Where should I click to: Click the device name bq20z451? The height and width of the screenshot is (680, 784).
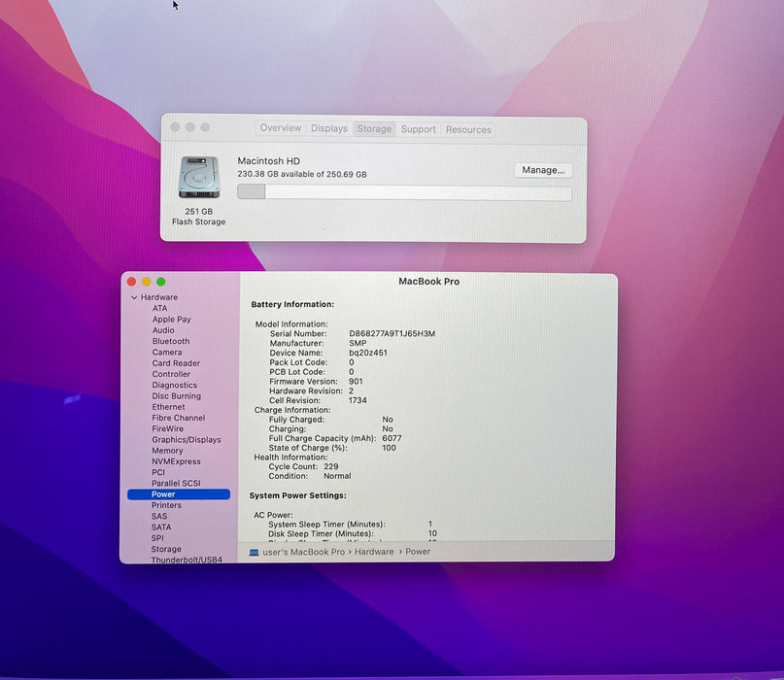368,353
